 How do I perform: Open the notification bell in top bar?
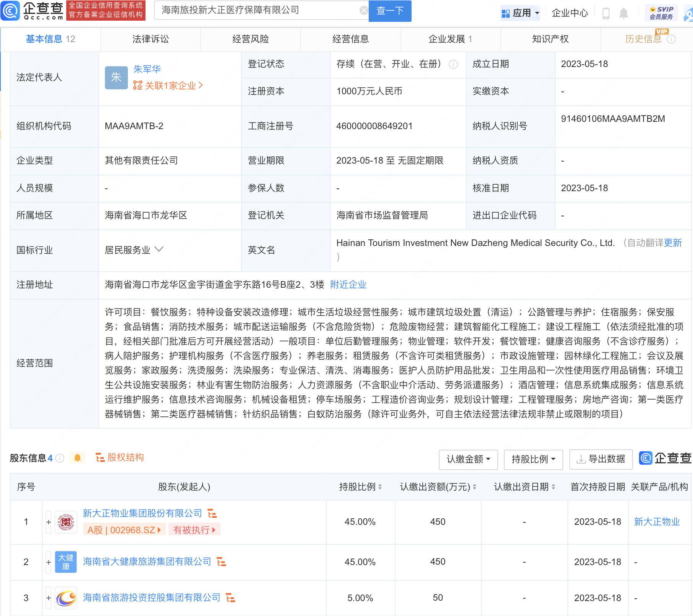[x=623, y=13]
